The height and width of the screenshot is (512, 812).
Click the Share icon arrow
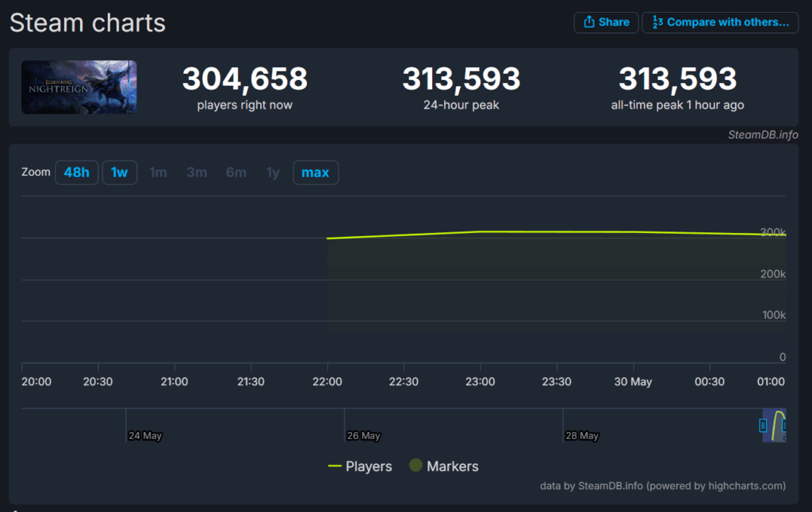[x=589, y=21]
